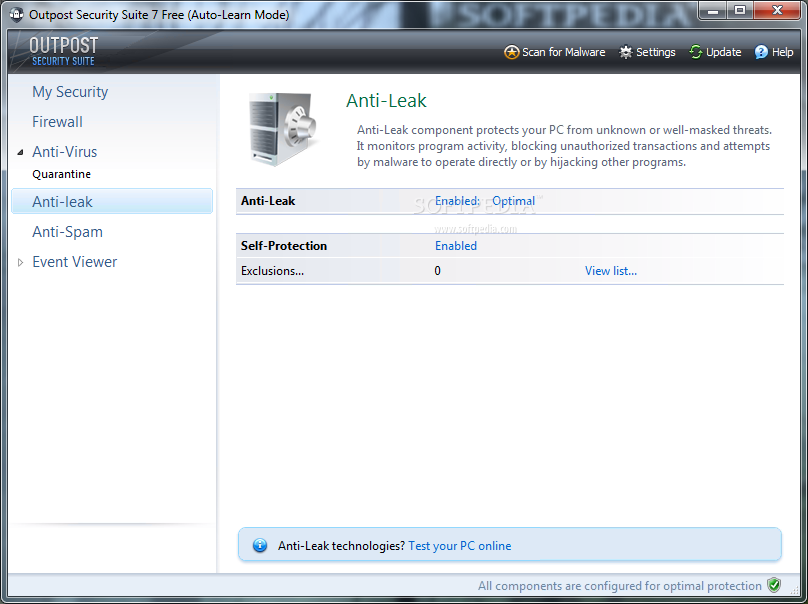This screenshot has width=808, height=604.
Task: Click Test your PC online link
Action: 460,546
